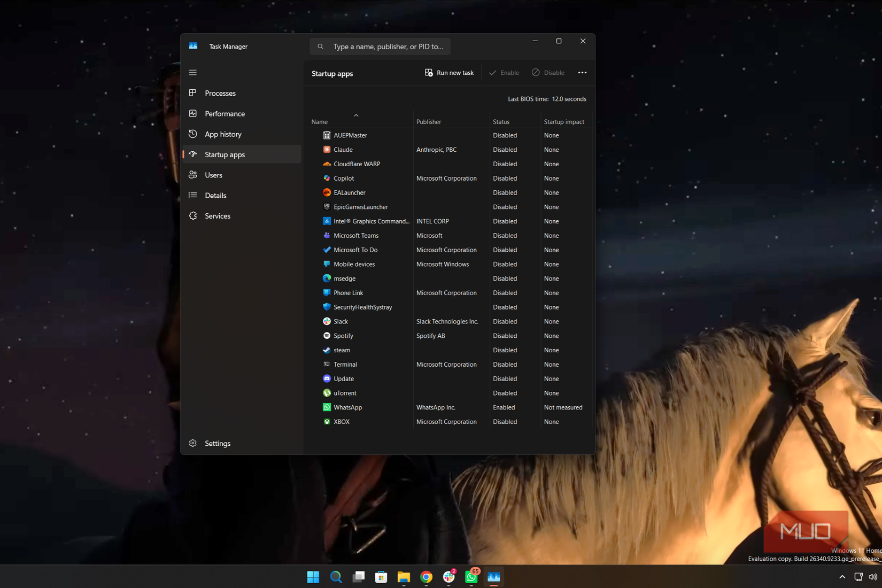Open Task Manager Settings
This screenshot has height=588, width=882.
(x=242, y=443)
